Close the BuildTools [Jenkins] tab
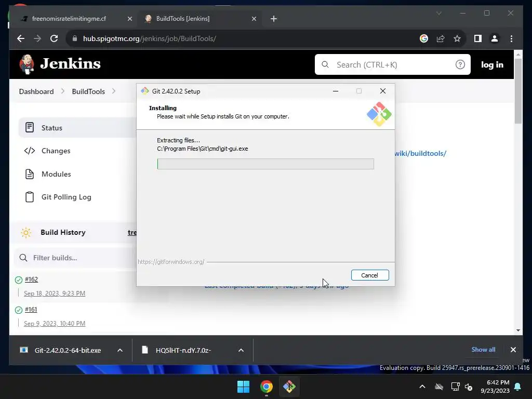 tap(254, 19)
